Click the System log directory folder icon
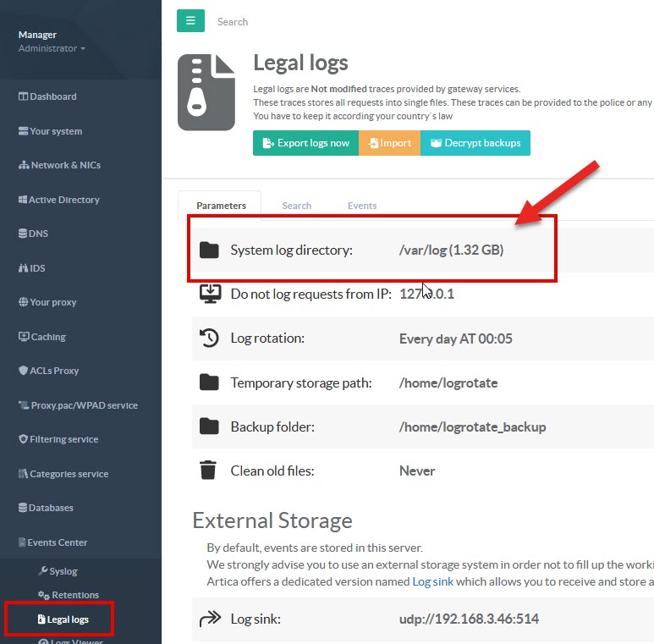The height and width of the screenshot is (644, 654). 209,250
